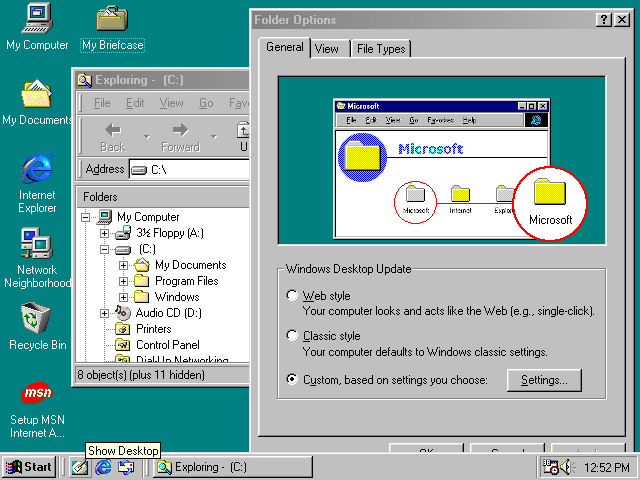Click the Settings... button

pos(544,380)
